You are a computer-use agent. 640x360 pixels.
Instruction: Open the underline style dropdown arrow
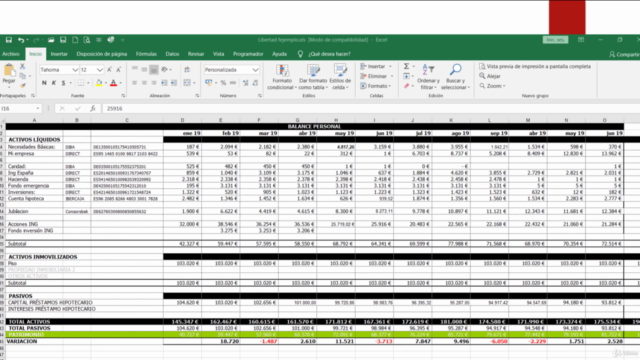click(70, 83)
